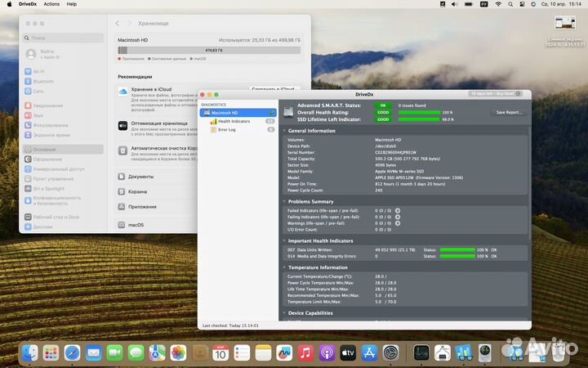Click the DriveDx details pane scrollbar
This screenshot has width=588, height=368.
529,184
